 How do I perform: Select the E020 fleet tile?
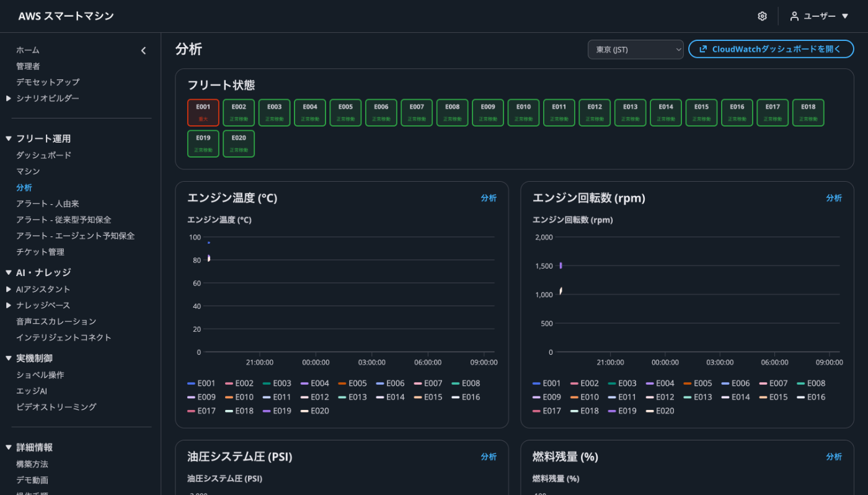[x=239, y=144]
